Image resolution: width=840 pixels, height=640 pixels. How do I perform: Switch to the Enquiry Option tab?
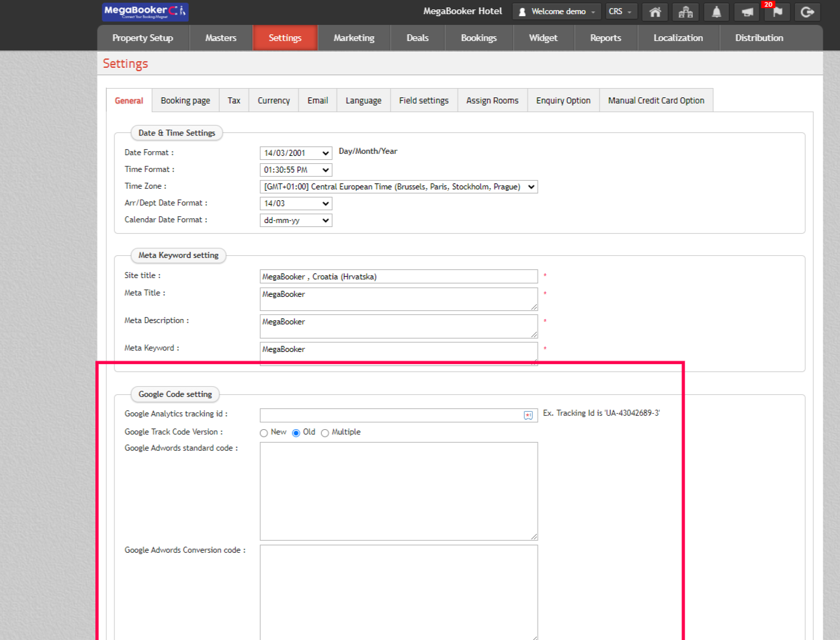563,101
